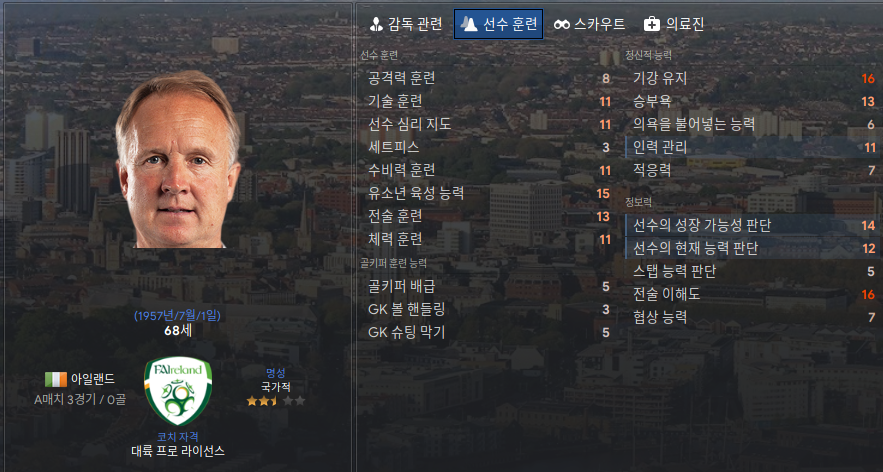
Task: Select the 공격력 훈련 attribute row
Action: click(x=488, y=78)
